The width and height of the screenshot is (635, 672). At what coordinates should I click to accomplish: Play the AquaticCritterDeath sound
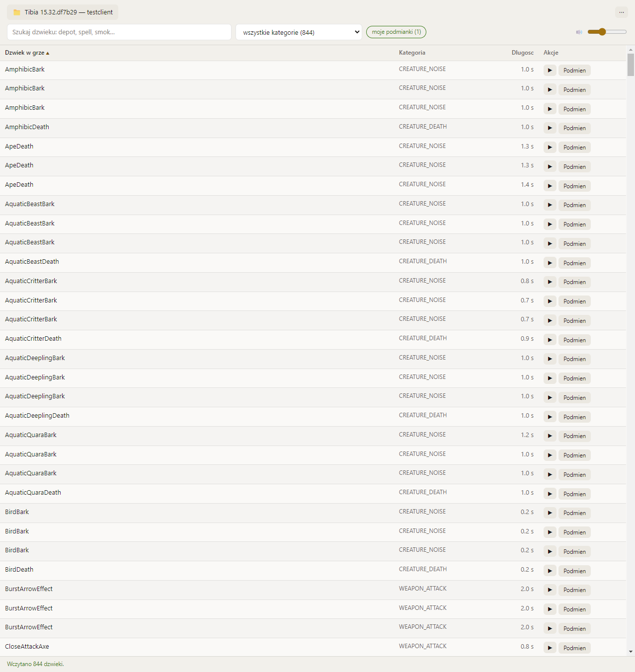click(x=550, y=340)
